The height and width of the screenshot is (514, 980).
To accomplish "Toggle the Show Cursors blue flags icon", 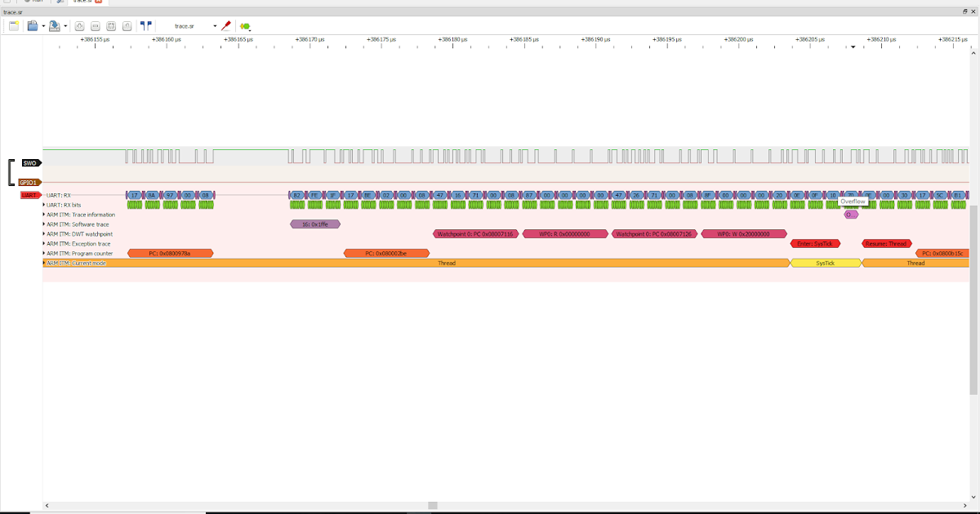I will point(145,26).
